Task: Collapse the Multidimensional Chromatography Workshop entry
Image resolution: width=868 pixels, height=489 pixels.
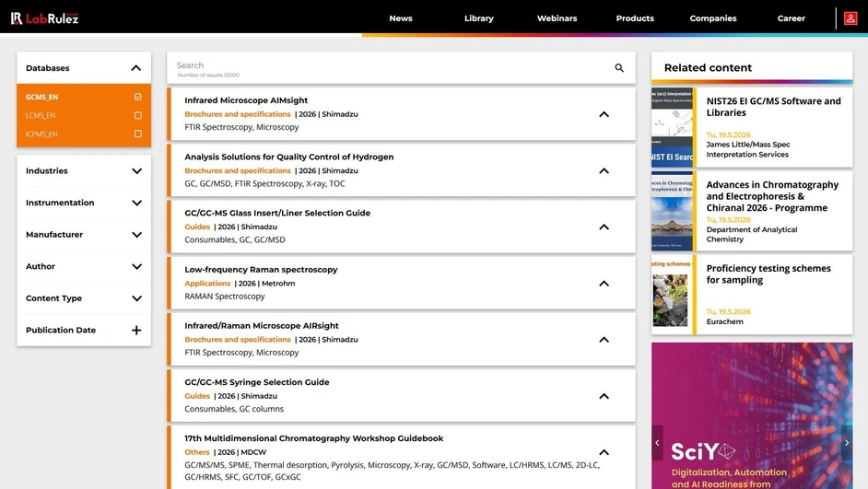Action: pos(604,452)
